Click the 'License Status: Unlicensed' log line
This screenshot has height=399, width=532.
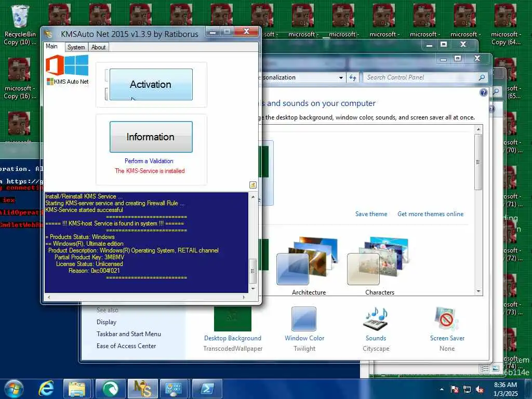[x=89, y=263]
